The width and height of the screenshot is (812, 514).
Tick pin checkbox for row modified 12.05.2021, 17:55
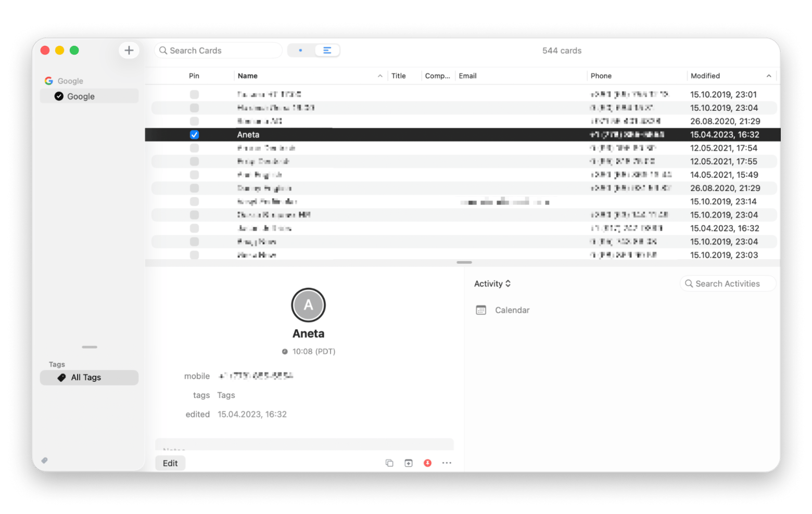[x=194, y=161]
